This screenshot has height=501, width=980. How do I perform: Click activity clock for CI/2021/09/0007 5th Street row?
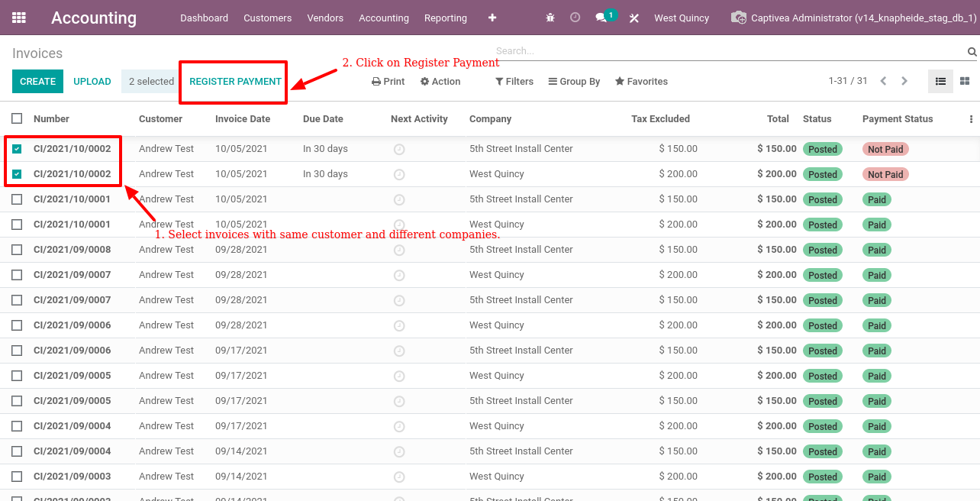[399, 301]
